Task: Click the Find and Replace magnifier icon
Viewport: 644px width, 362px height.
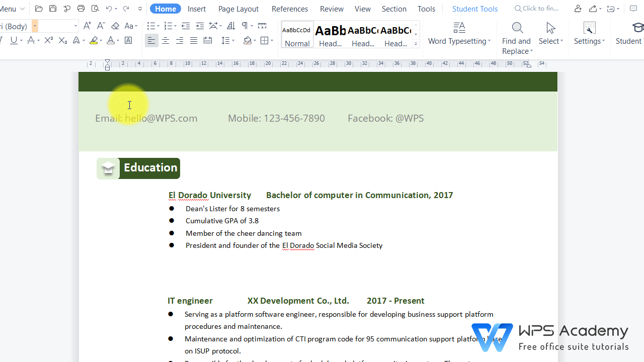Action: tap(517, 27)
